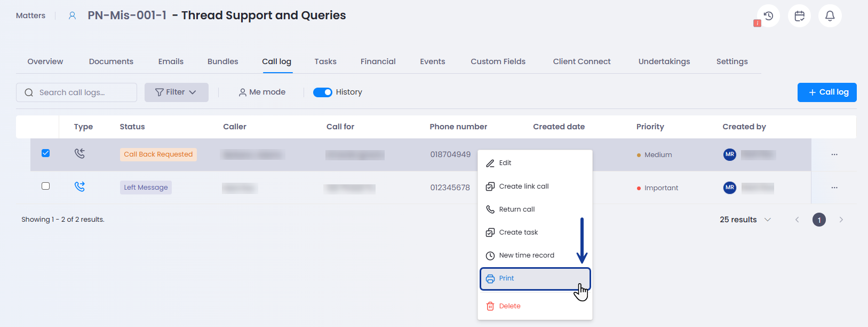Check the Left Message row checkbox
Viewport: 868px width, 327px height.
[46, 186]
